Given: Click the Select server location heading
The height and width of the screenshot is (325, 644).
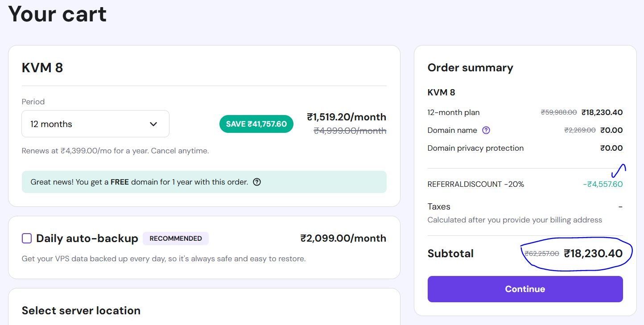Looking at the screenshot, I should click(x=81, y=311).
